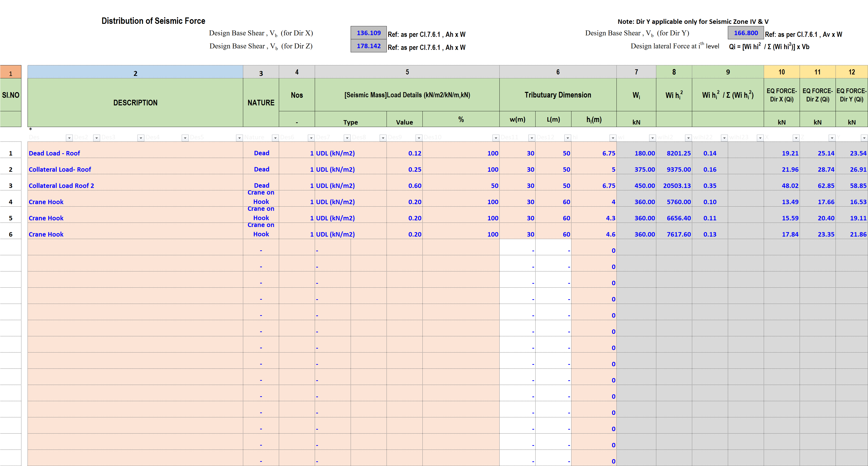Screen dimensions: 868x466
Task: Open the wihi22 column filter dropdown
Action: pos(724,138)
